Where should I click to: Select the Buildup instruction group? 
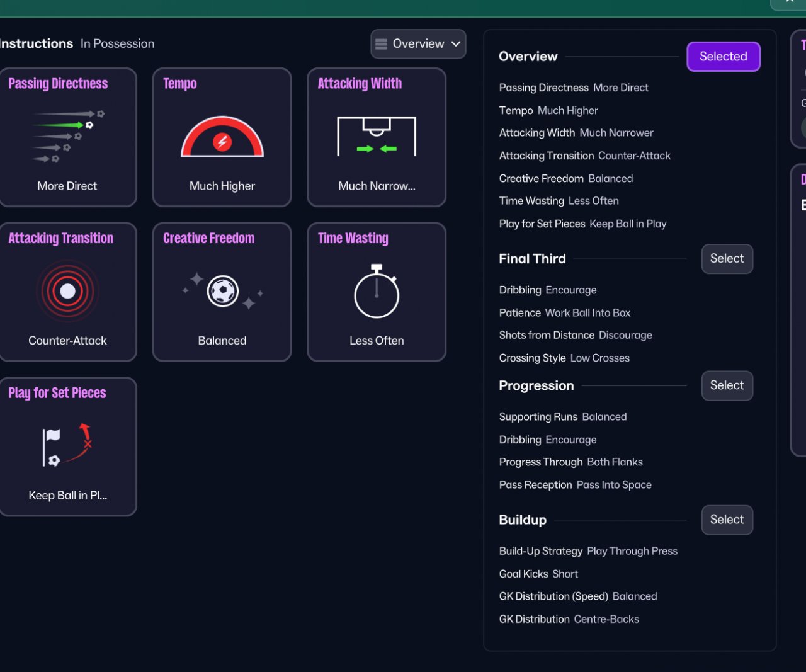click(x=727, y=520)
